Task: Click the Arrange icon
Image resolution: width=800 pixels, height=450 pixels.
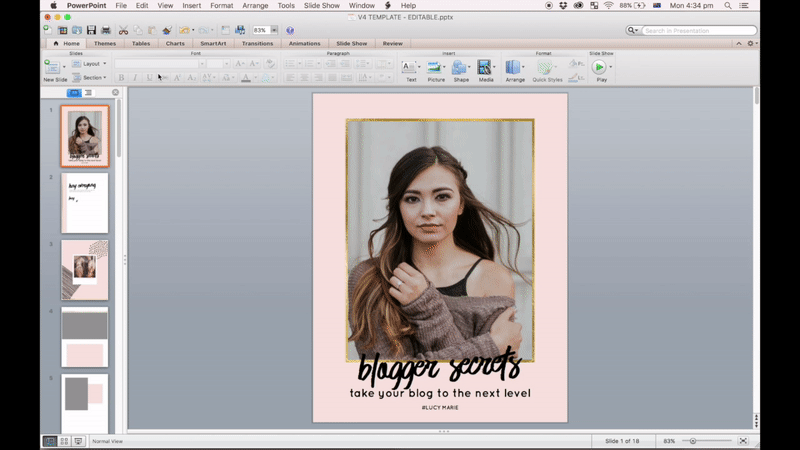Action: pyautogui.click(x=513, y=69)
